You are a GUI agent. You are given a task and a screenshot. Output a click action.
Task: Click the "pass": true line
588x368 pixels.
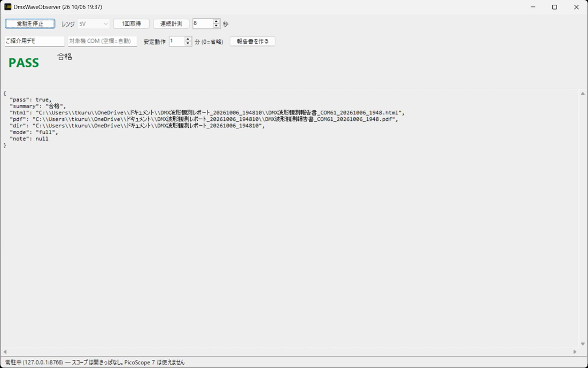pyautogui.click(x=31, y=100)
